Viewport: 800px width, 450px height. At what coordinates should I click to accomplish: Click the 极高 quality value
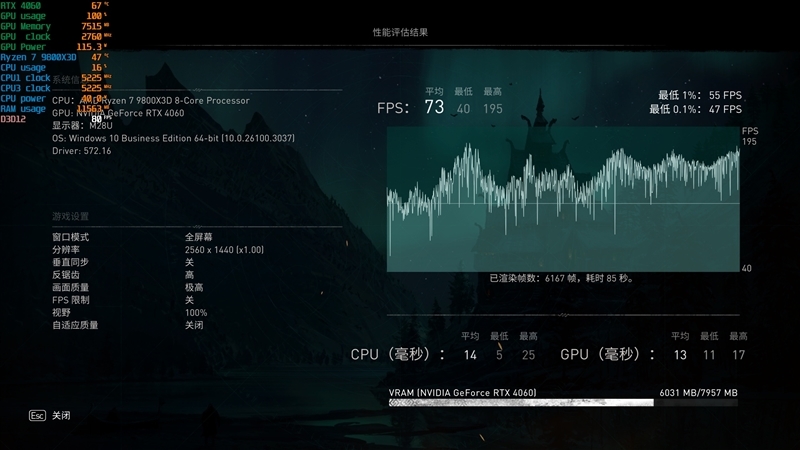pos(194,288)
